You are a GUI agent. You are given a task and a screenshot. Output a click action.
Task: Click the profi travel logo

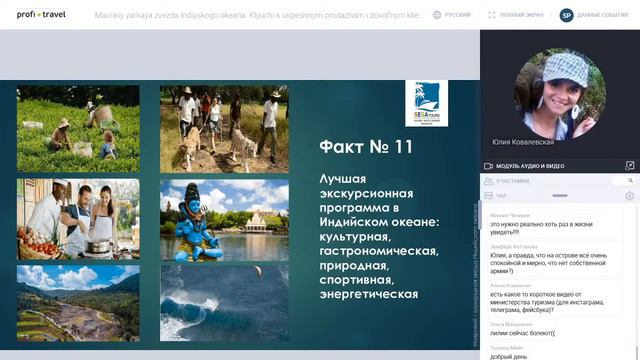41,15
